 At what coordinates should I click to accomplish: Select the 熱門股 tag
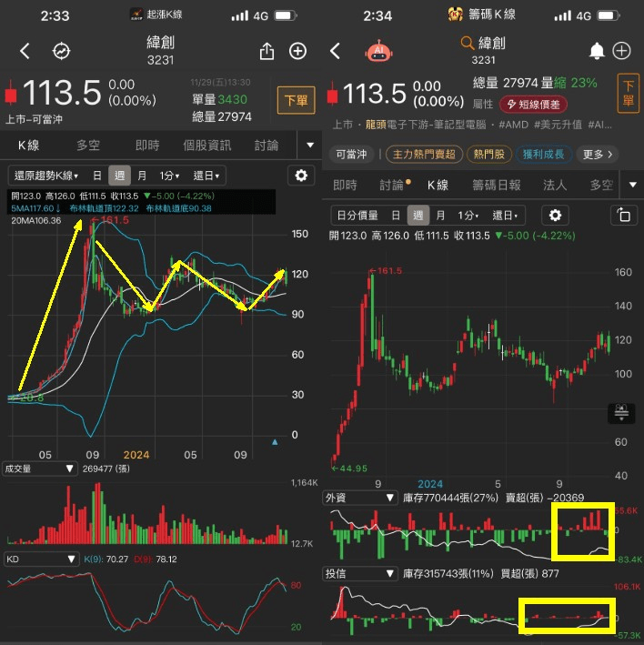coord(489,155)
